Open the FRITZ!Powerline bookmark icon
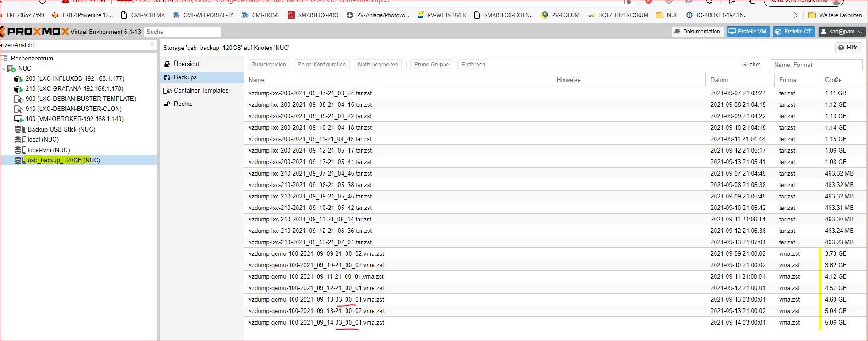Image resolution: width=868 pixels, height=341 pixels. pos(55,15)
